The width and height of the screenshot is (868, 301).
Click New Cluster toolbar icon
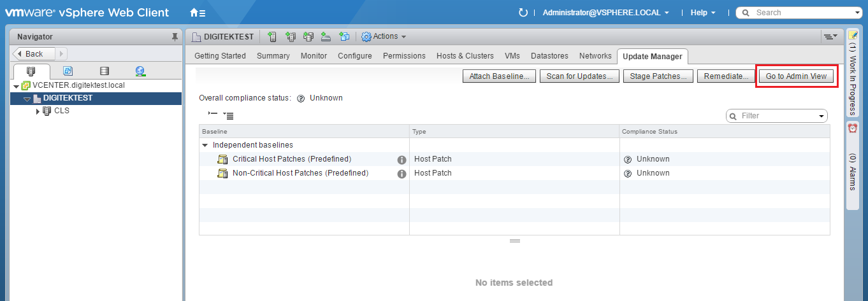click(291, 37)
